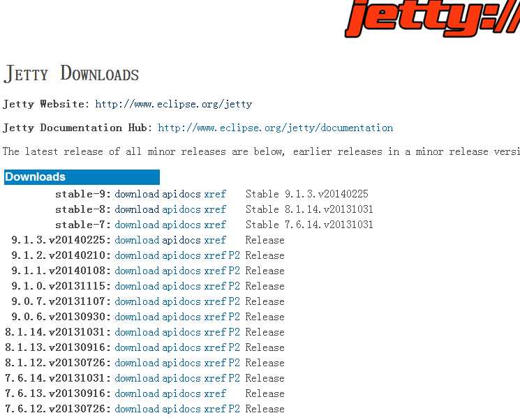This screenshot has width=520, height=420.
Task: Open xref for 7.6.12.v20130726
Action: (215, 409)
